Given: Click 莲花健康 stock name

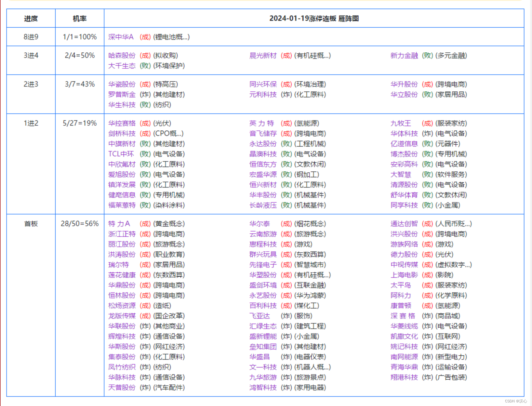Looking at the screenshot, I should [x=122, y=275].
